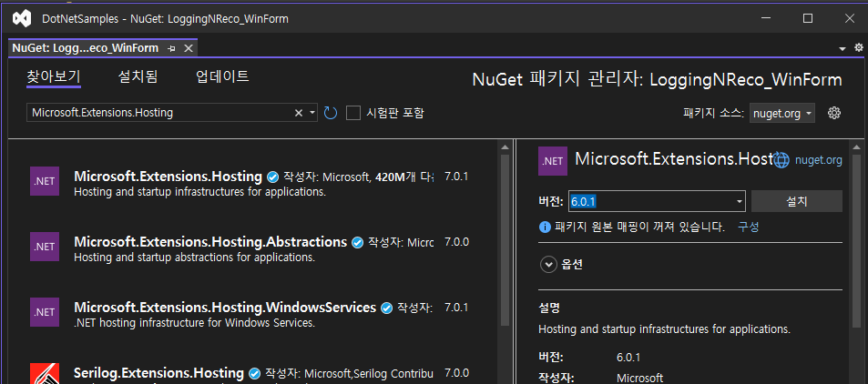Click the Microsoft.Extensions.Hosting.WindowsServices package name

pyautogui.click(x=225, y=307)
